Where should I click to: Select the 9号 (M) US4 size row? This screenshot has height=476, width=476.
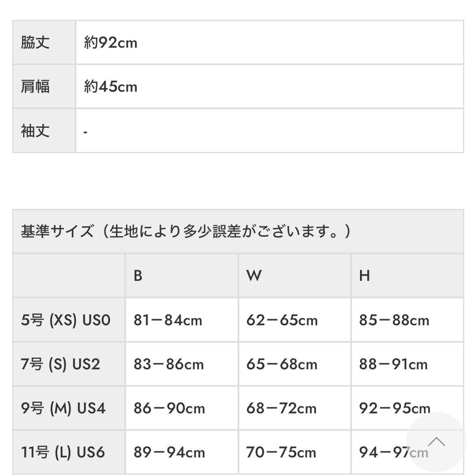(63, 408)
